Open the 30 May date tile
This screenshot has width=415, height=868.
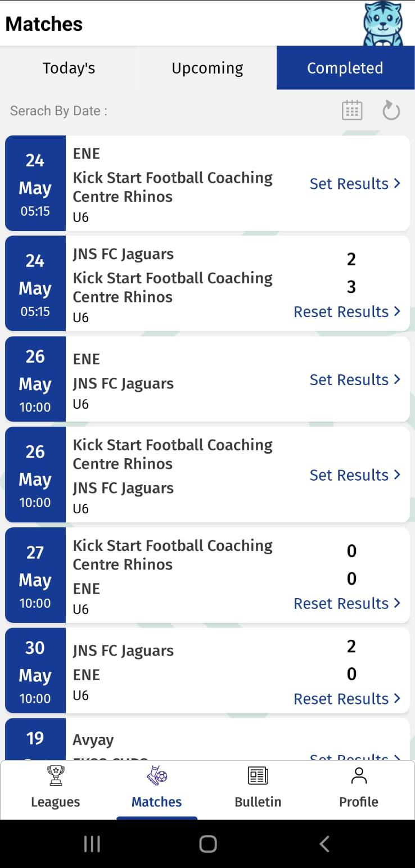(x=35, y=671)
